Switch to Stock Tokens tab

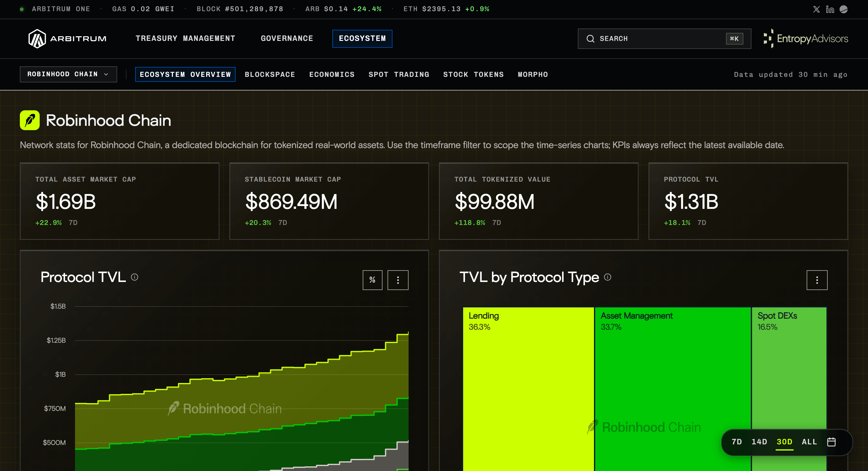pyautogui.click(x=473, y=74)
